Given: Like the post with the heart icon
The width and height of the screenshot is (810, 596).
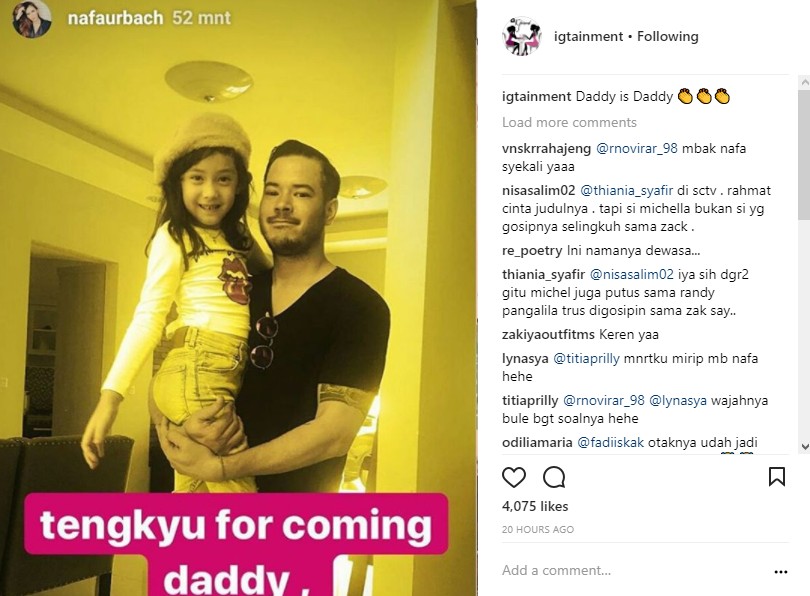Looking at the screenshot, I should point(513,477).
